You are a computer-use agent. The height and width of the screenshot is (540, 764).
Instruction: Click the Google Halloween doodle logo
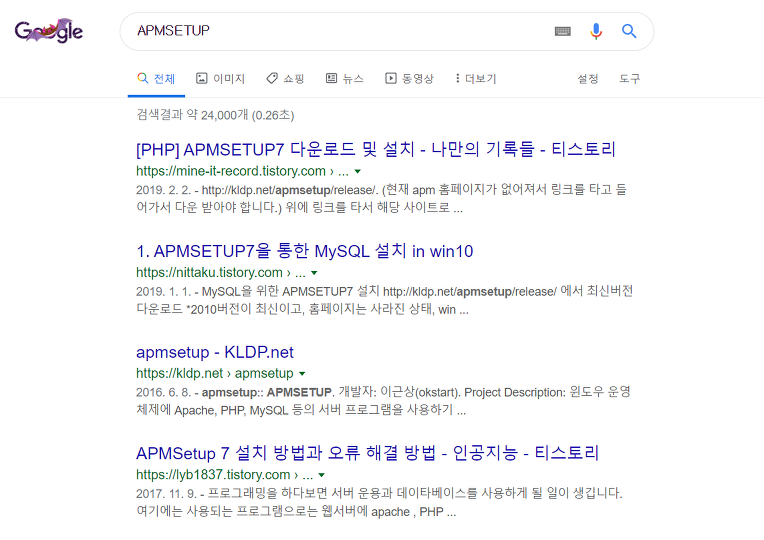click(x=49, y=31)
